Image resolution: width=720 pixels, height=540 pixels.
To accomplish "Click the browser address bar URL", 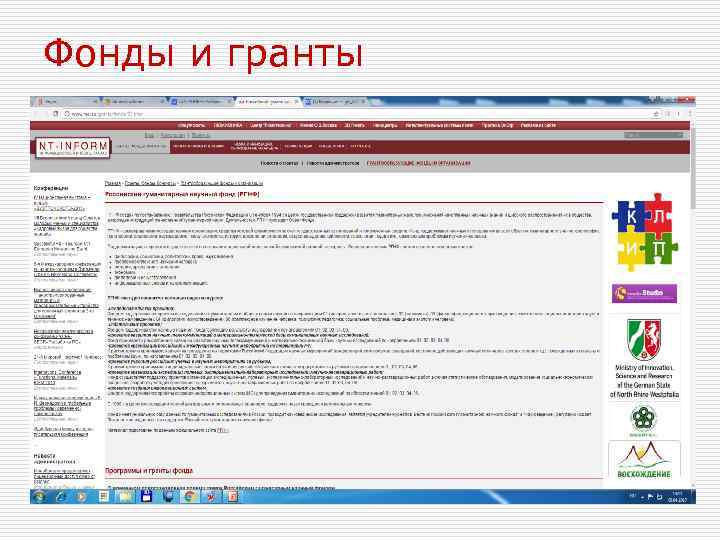I will (107, 114).
